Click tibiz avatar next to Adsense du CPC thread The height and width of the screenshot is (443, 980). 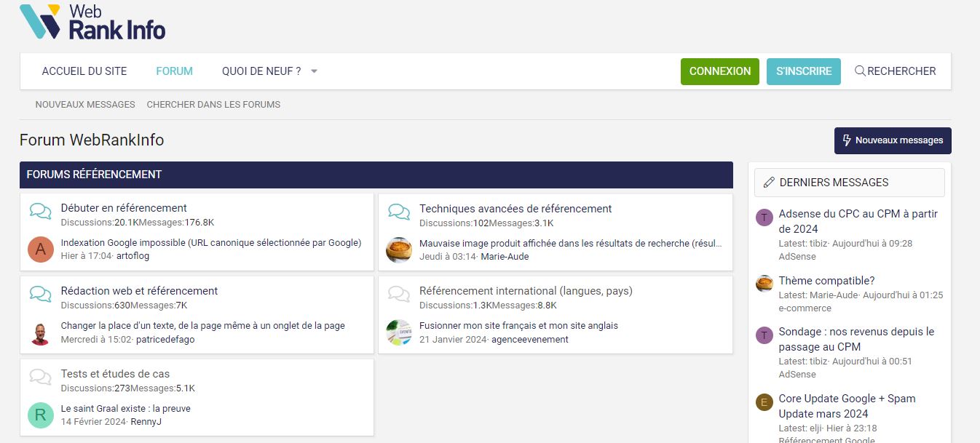pos(764,217)
